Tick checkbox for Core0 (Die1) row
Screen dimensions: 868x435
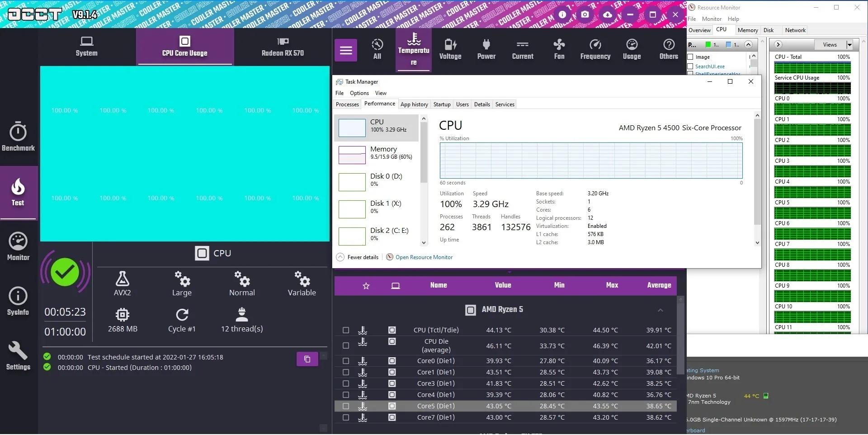[346, 361]
